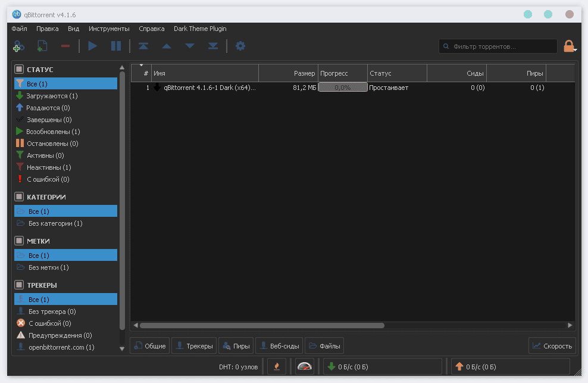Open the Скорость graph tab

(552, 346)
